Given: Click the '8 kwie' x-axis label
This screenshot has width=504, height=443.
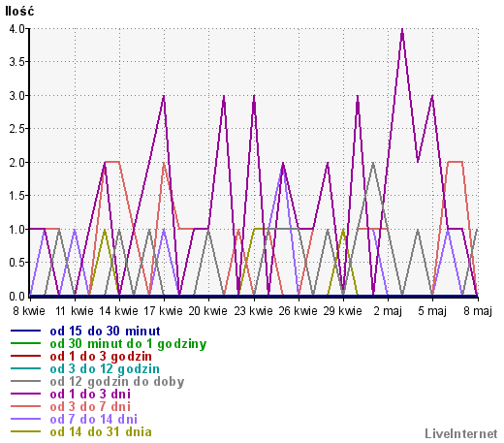Looking at the screenshot, I should [29, 311].
